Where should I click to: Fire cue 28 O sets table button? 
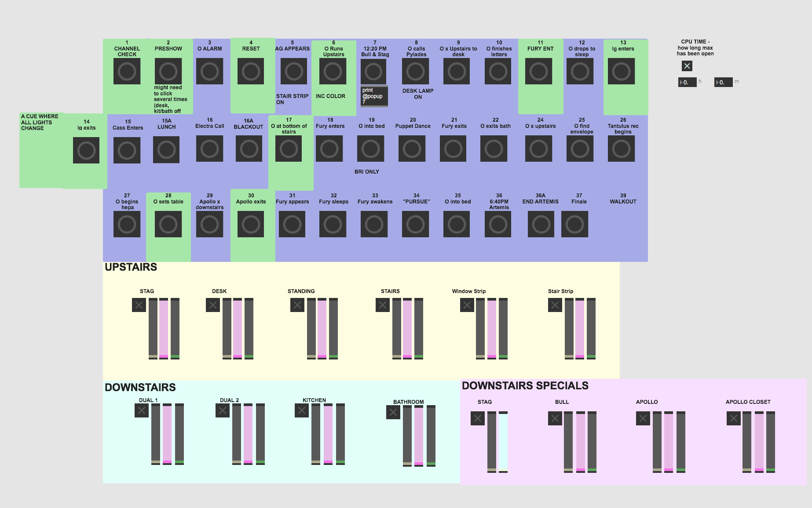[168, 224]
